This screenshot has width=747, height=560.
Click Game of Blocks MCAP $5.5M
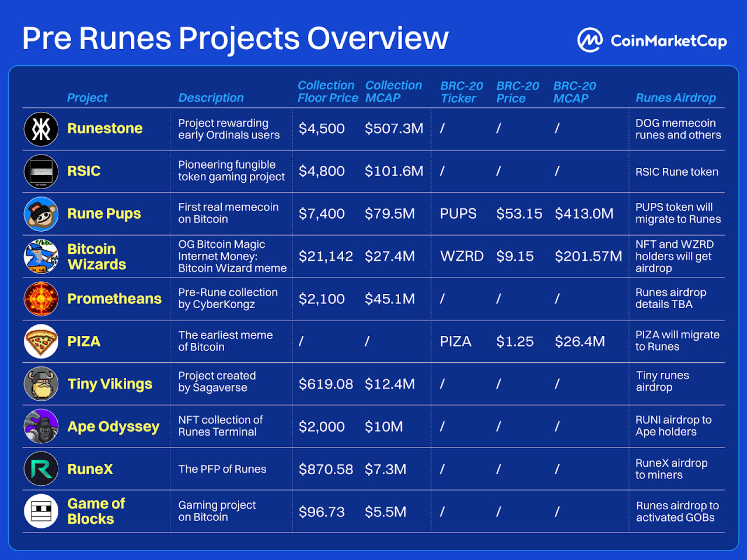pyautogui.click(x=386, y=512)
